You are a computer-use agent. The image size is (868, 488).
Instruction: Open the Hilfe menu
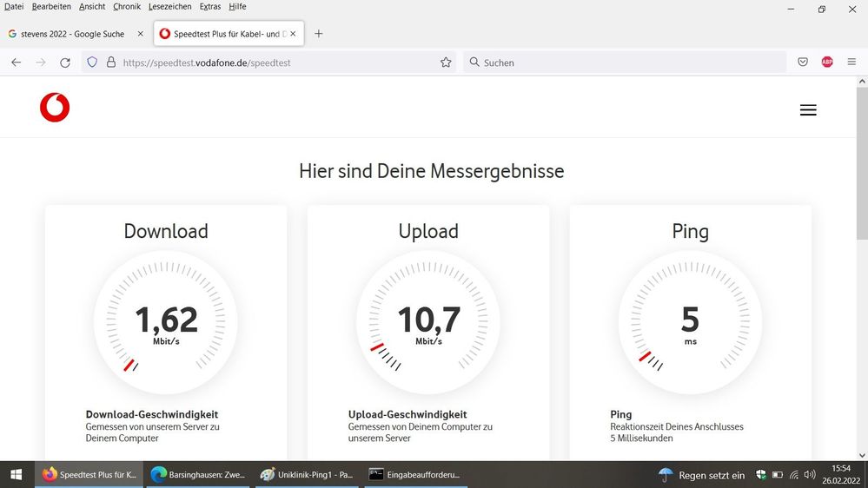237,7
